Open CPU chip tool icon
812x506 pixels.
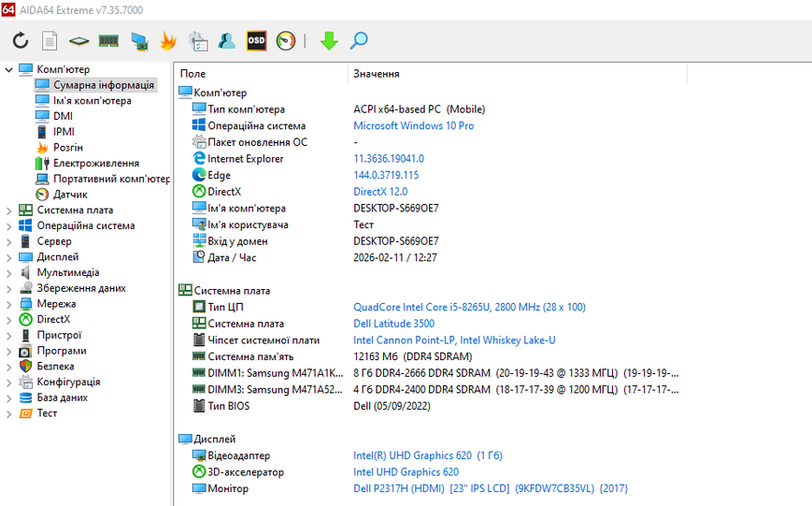coord(78,40)
